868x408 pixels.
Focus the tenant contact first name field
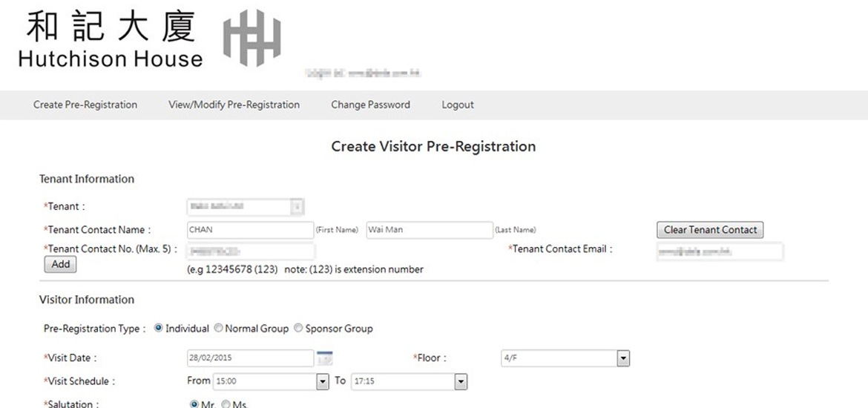click(x=250, y=230)
